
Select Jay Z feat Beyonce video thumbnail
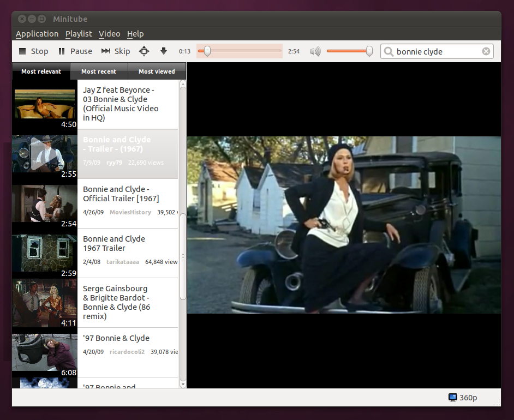pyautogui.click(x=45, y=104)
